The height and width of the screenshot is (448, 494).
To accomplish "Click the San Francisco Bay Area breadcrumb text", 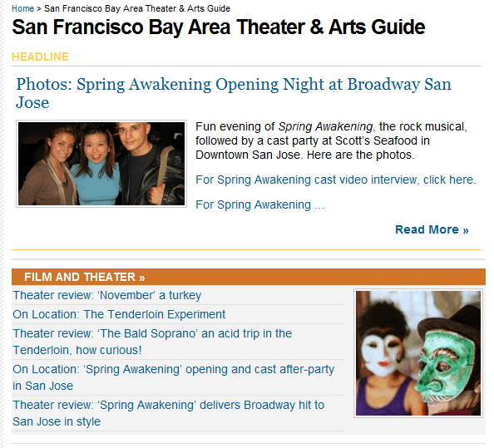I will point(137,8).
